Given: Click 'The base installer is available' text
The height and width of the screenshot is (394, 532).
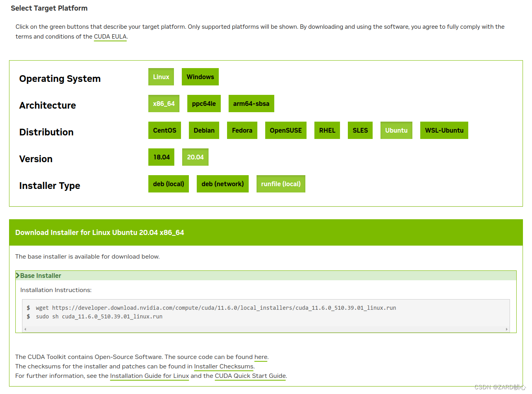Looking at the screenshot, I should coord(87,257).
